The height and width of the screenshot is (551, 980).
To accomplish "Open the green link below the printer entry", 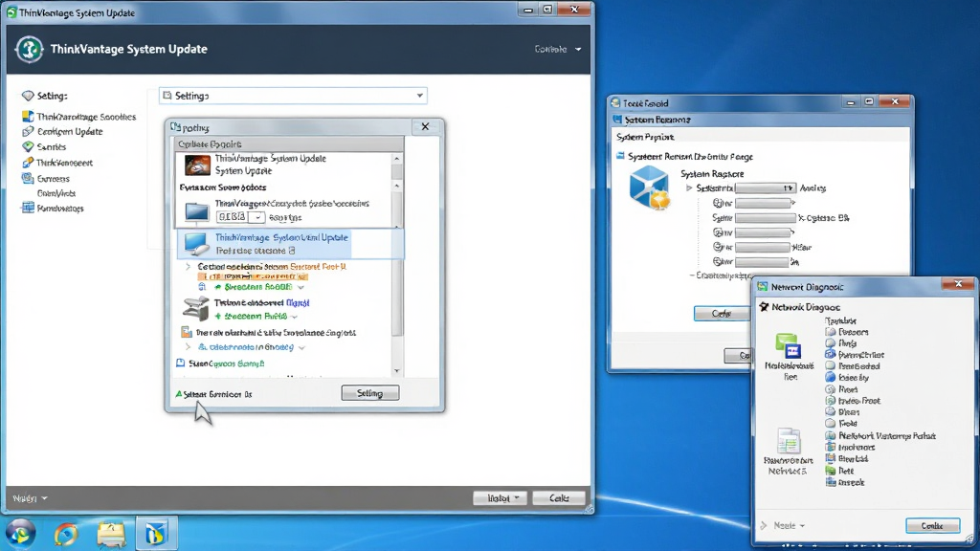I will pos(255,317).
